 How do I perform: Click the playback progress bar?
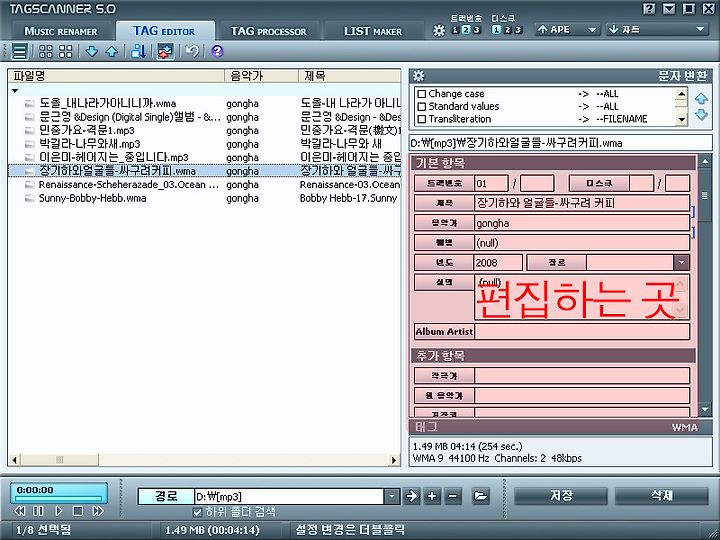(58, 499)
